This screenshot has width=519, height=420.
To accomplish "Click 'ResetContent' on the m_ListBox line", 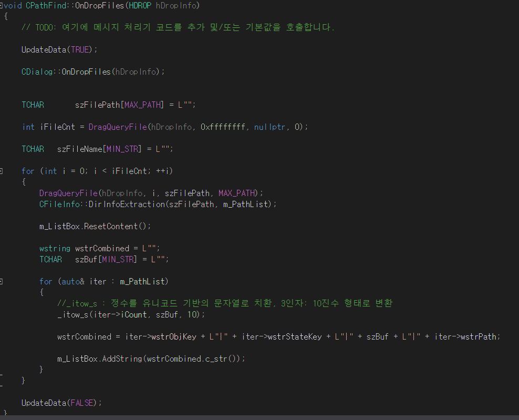I will (111, 226).
